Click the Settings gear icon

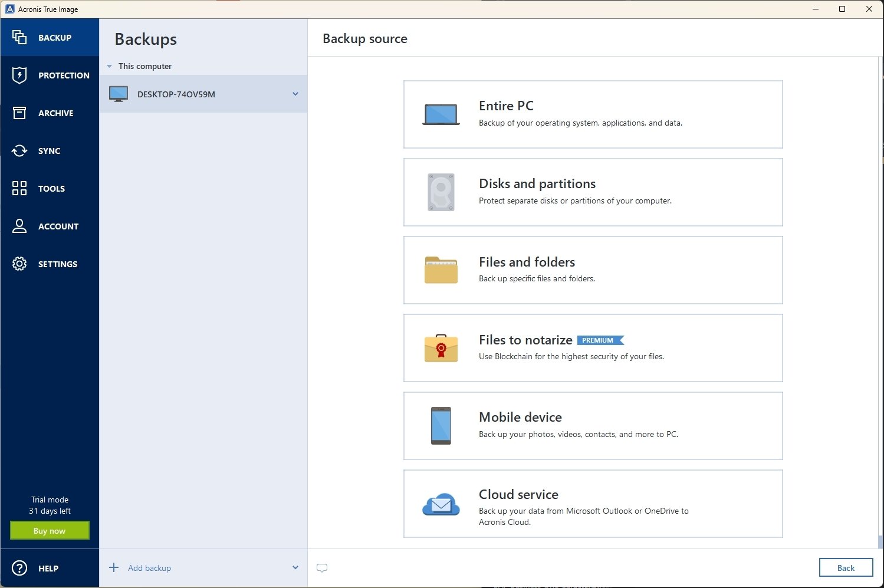[x=19, y=264]
